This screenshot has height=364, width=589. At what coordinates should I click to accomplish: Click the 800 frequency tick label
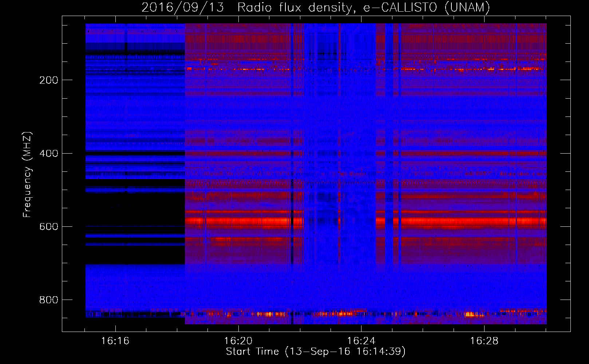click(x=49, y=300)
